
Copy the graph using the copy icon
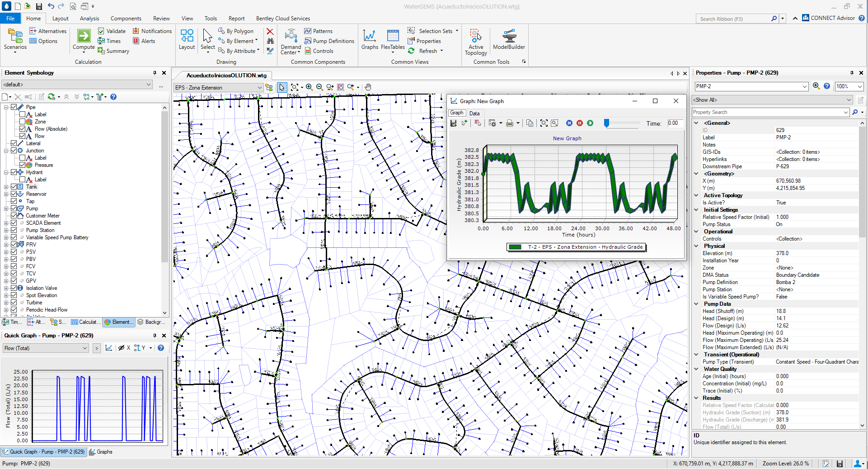(x=530, y=123)
